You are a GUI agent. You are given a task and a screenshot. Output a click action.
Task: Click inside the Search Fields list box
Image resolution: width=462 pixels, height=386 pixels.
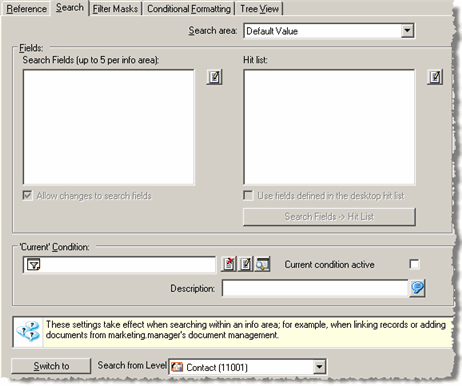pos(109,127)
